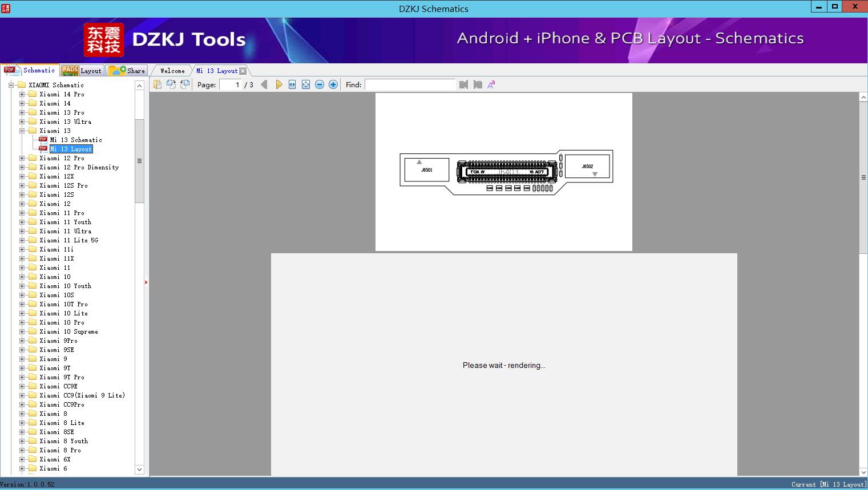Click document viewer scroll up arrow
This screenshot has width=868, height=490.
(863, 98)
